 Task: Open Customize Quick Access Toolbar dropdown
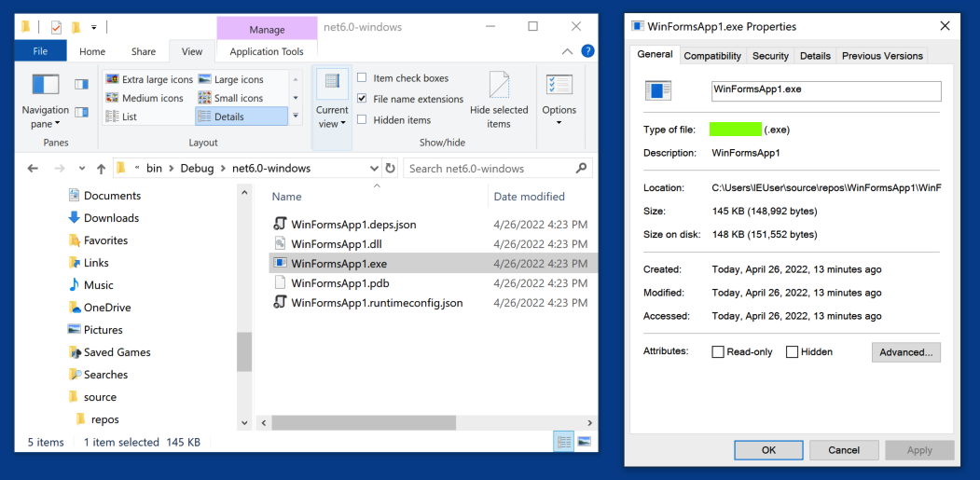pyautogui.click(x=94, y=28)
